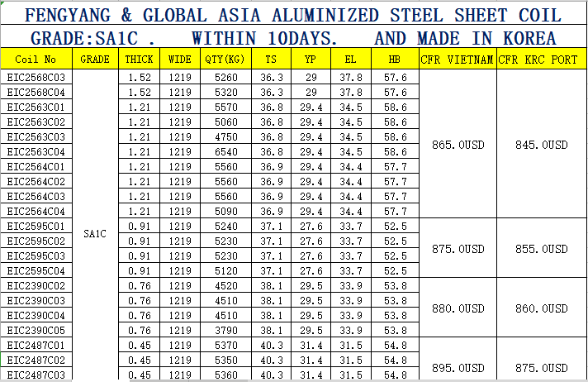
Task: Click quantity 5060 in row EIC2563C02
Action: point(225,122)
